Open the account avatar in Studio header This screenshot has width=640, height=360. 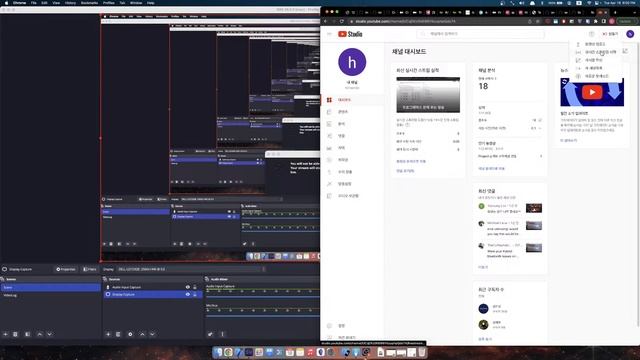point(630,34)
